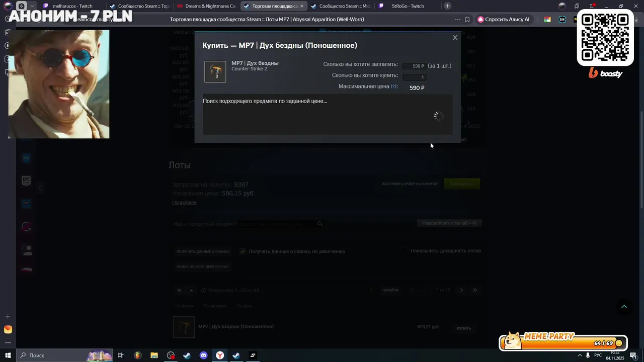Switch to the melharucos Twitch tab

(x=72, y=6)
